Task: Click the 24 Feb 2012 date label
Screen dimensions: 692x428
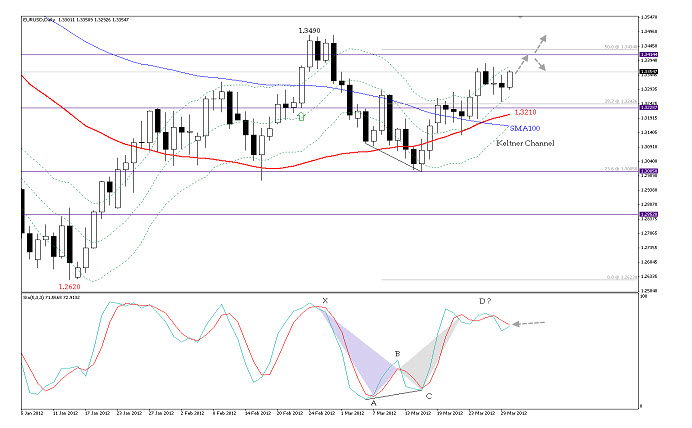Action: click(x=322, y=413)
